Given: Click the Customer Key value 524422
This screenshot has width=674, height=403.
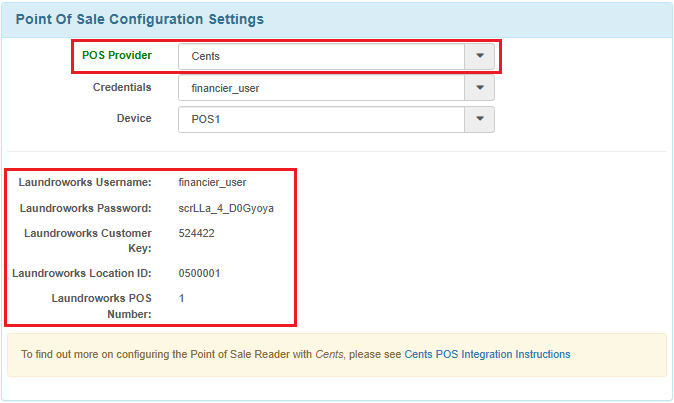Looking at the screenshot, I should click(x=196, y=233).
